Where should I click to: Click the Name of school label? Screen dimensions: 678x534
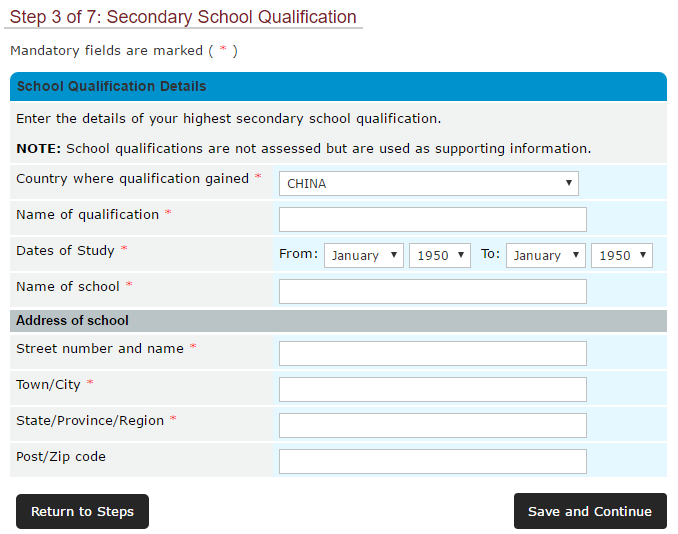pyautogui.click(x=68, y=286)
